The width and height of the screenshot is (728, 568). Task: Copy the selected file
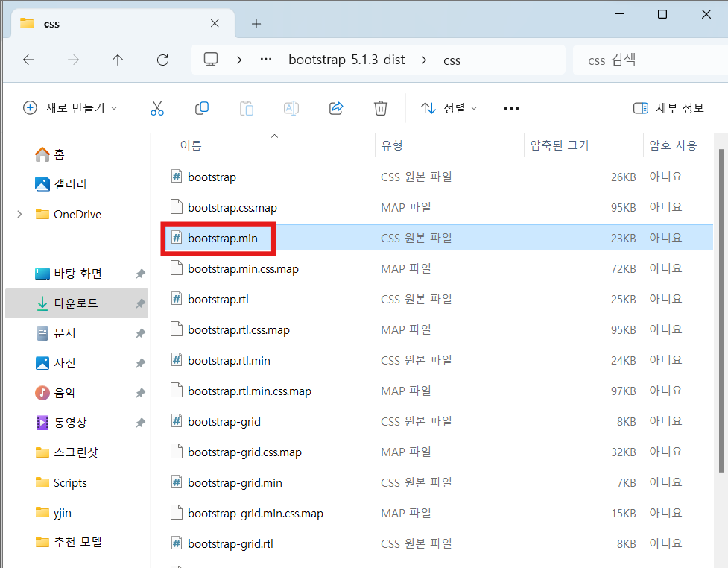(201, 108)
